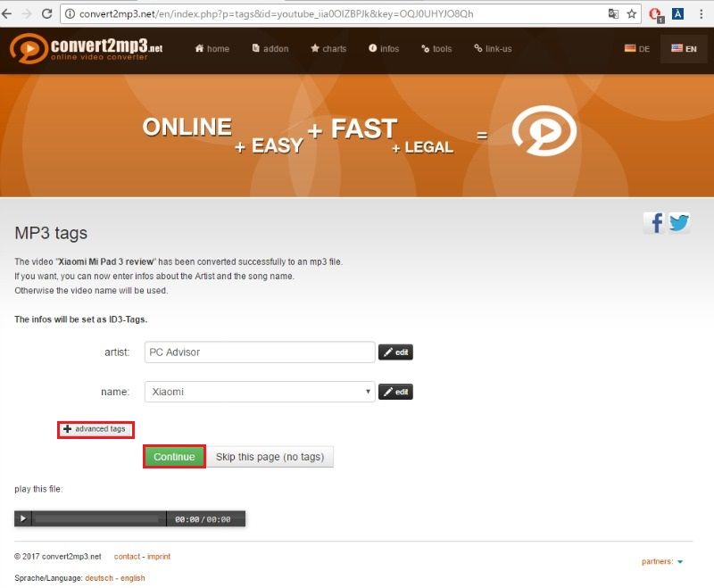
Task: Bookmark this page with the star icon
Action: tap(632, 13)
